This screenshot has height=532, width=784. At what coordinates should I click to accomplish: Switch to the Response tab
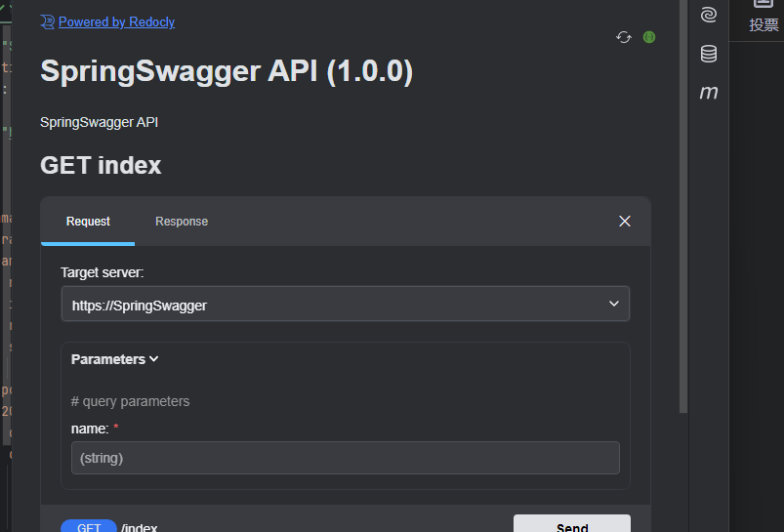(x=182, y=222)
